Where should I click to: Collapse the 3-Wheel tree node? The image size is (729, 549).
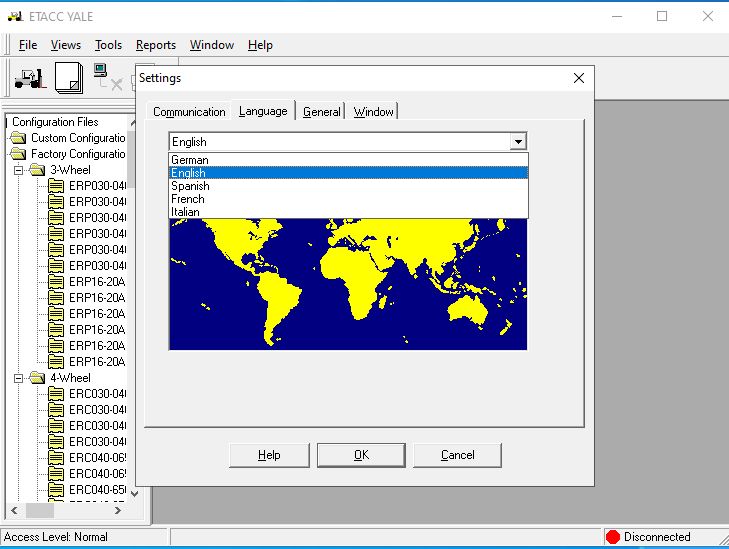tap(18, 170)
